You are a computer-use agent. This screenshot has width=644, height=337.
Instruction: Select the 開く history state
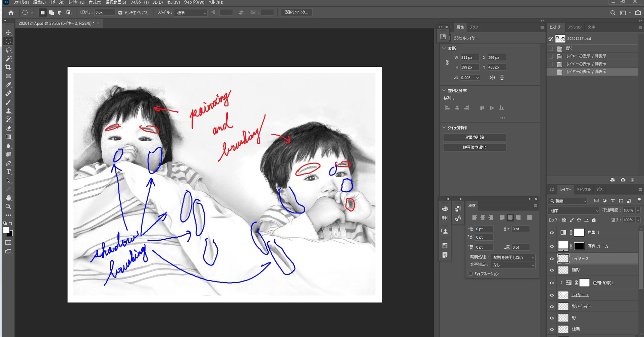point(593,49)
